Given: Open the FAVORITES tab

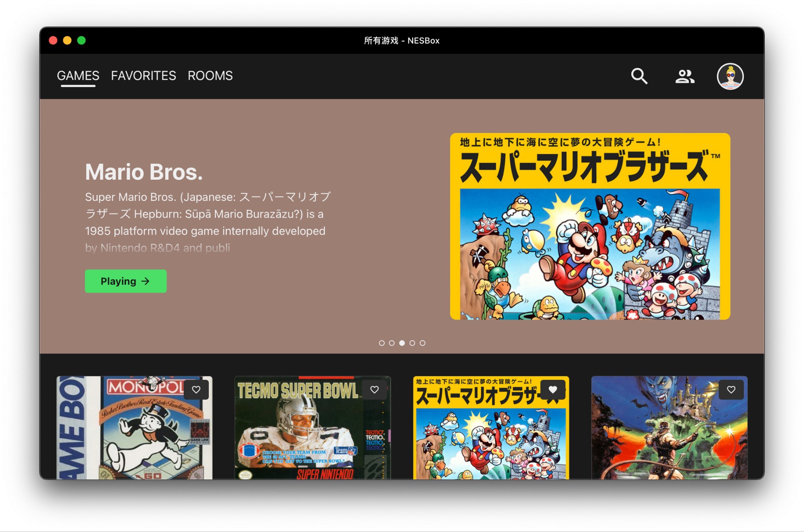Looking at the screenshot, I should click(143, 75).
